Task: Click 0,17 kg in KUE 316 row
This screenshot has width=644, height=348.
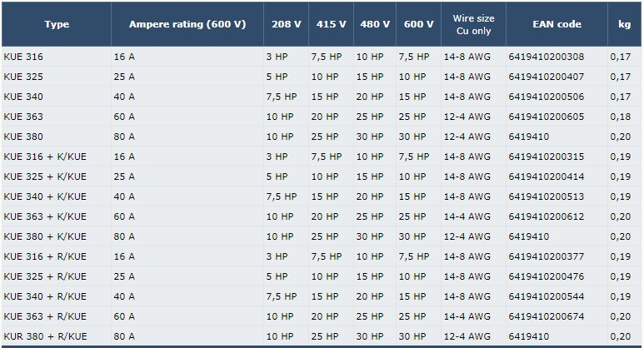Action: [621, 57]
